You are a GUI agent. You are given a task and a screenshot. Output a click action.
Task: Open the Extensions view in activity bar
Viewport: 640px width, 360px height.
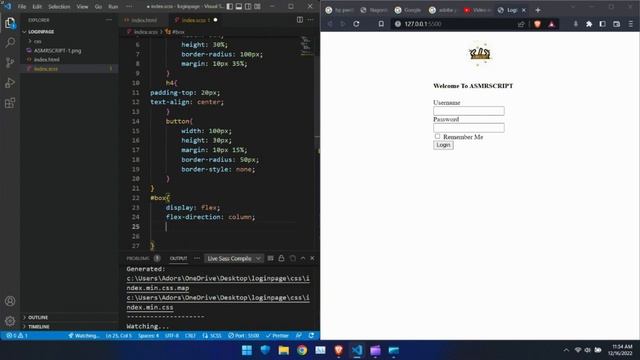click(10, 103)
